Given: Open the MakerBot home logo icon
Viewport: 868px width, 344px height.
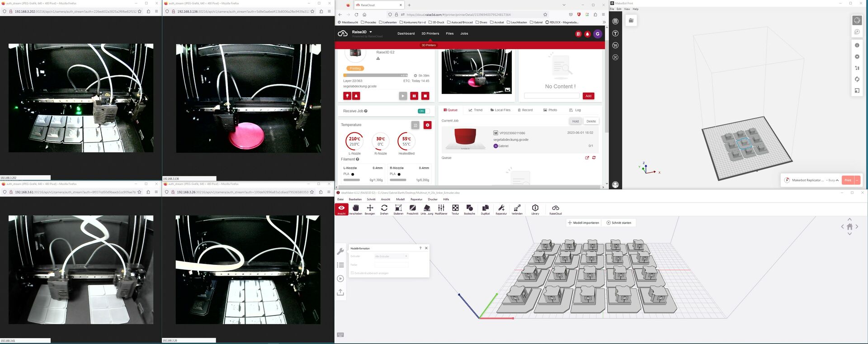Looking at the screenshot, I should pyautogui.click(x=615, y=21).
